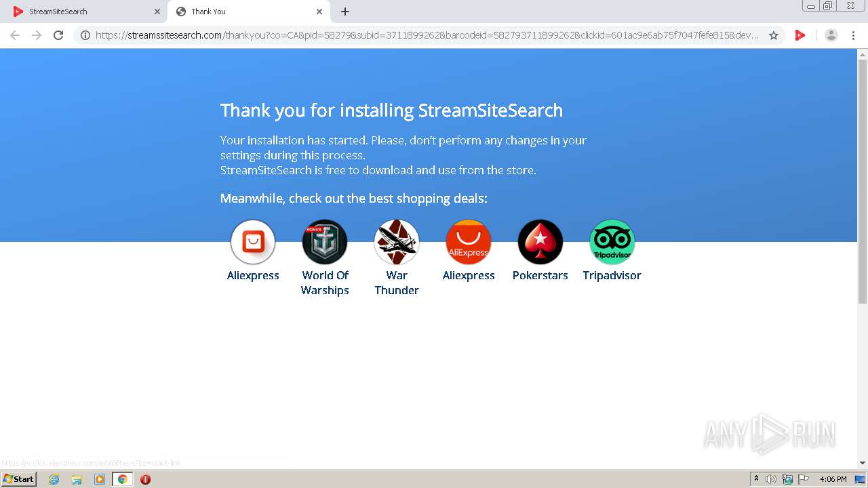Screen dimensions: 868x488
Task: Click the Show desktop button
Action: [861, 479]
